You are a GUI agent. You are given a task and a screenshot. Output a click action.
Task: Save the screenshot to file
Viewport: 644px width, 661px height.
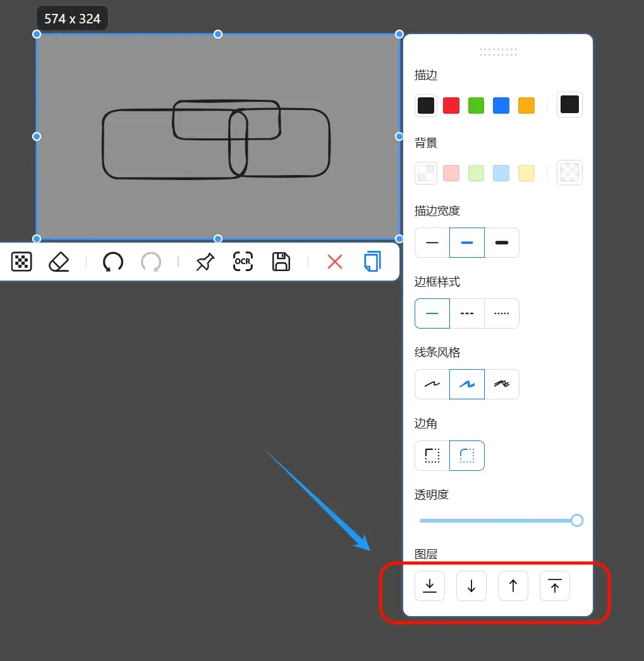click(281, 262)
